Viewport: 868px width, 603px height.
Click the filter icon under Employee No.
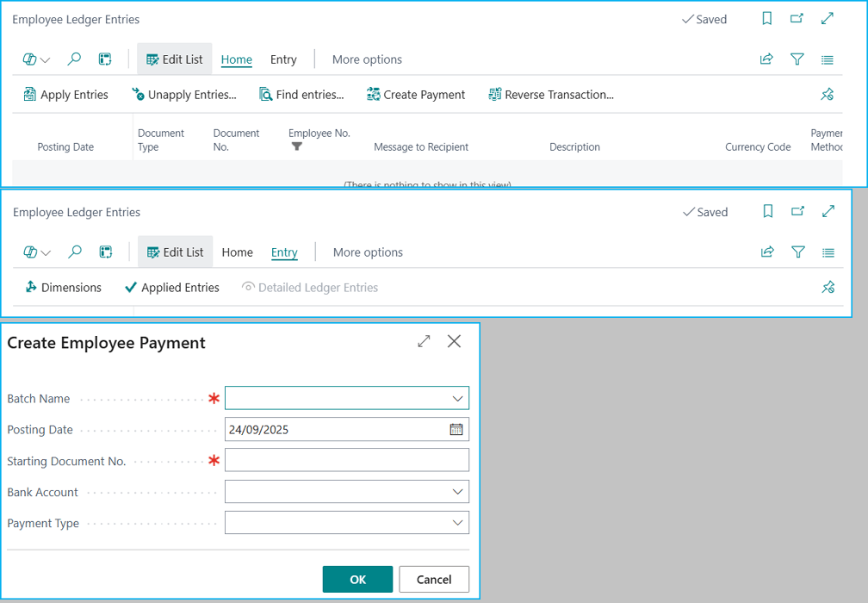tap(297, 147)
